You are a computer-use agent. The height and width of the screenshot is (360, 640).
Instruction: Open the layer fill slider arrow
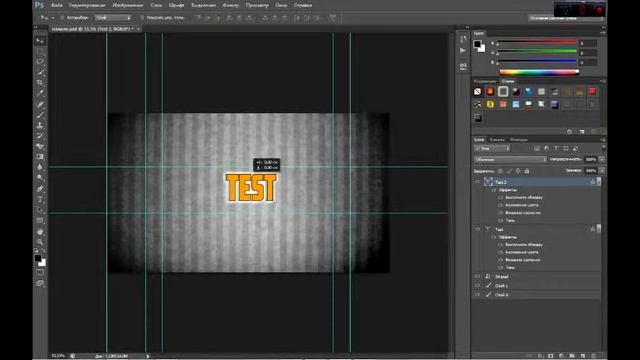pos(601,171)
